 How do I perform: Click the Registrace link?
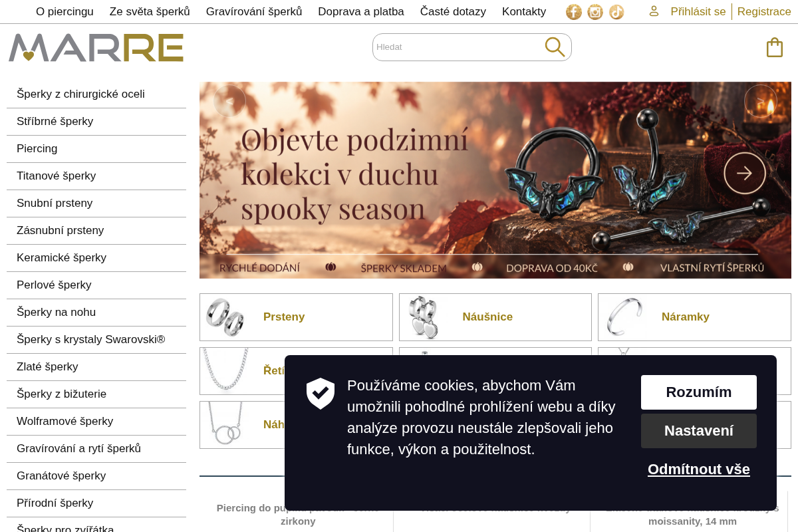(764, 11)
